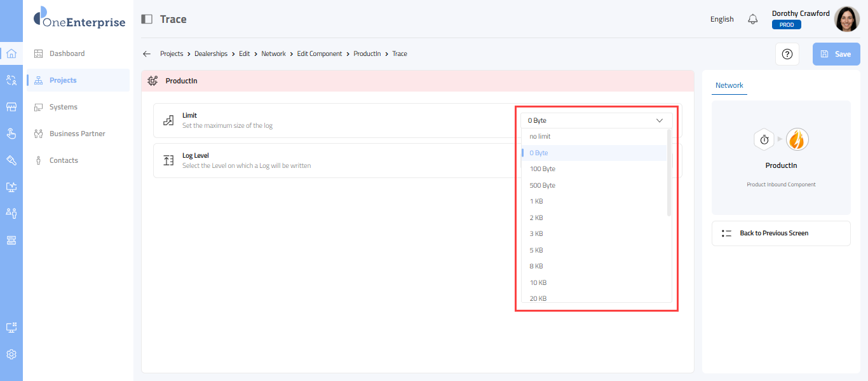Toggle the sidebar collapse icon beside Trace
The width and height of the screenshot is (868, 381).
click(x=147, y=19)
